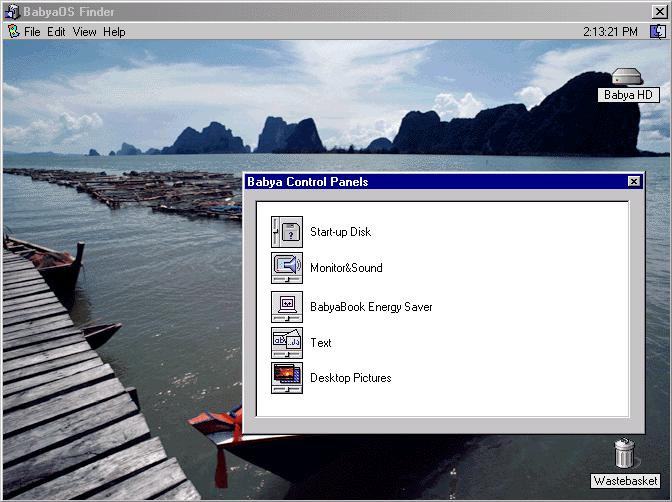
Task: Click the Babya Control Panels title bar
Action: [x=444, y=182]
